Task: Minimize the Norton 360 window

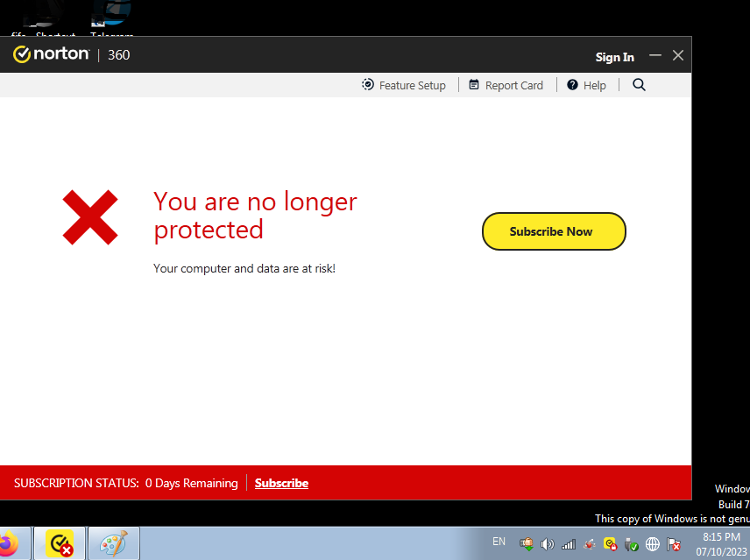Action: tap(655, 55)
